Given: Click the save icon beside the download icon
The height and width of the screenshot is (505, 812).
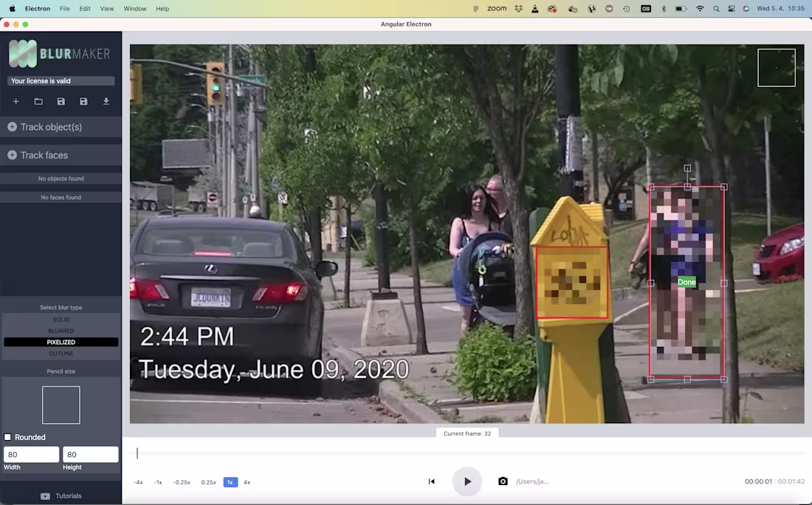Looking at the screenshot, I should 83,102.
